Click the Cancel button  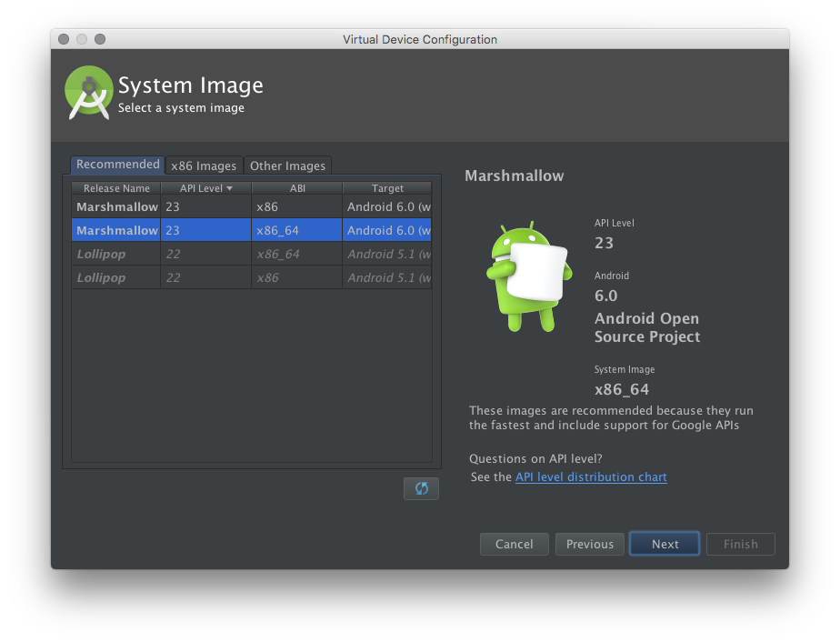515,544
